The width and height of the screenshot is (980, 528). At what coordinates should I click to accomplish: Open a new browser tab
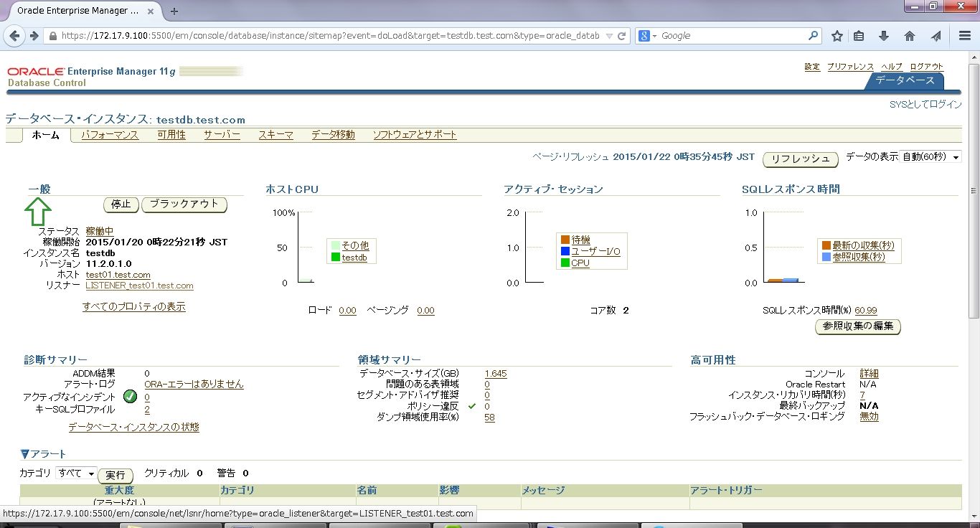tap(174, 11)
